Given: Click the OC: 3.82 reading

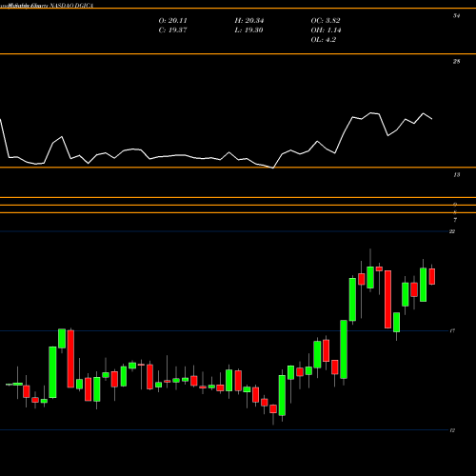Looking at the screenshot, I should (326, 21).
